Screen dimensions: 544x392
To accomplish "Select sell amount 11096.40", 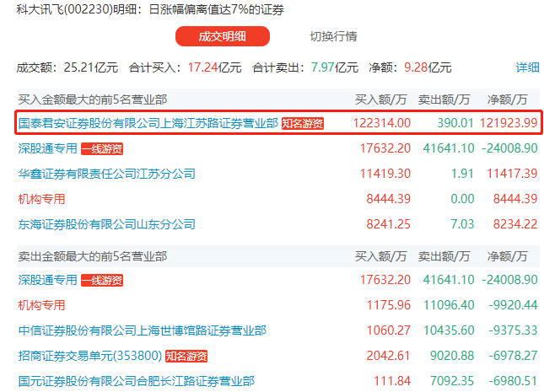I will click(449, 305).
